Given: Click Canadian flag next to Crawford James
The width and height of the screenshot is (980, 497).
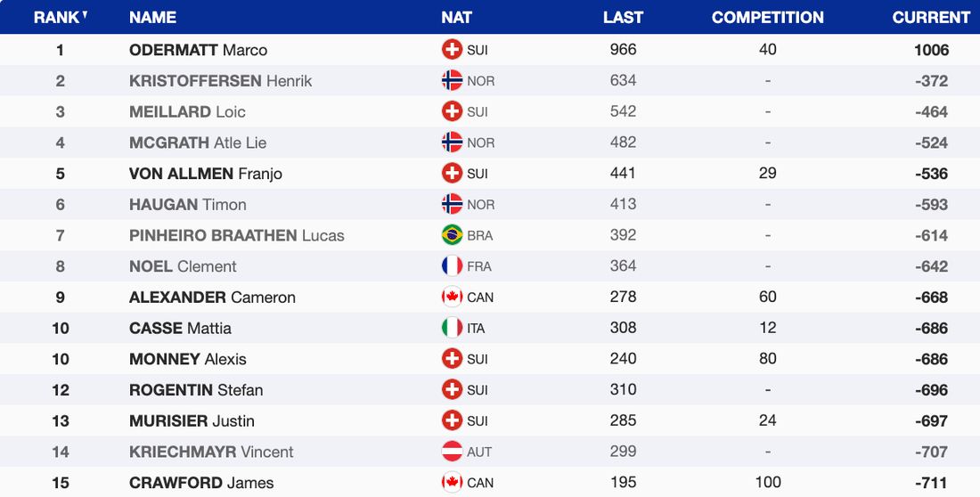Looking at the screenshot, I should (452, 483).
